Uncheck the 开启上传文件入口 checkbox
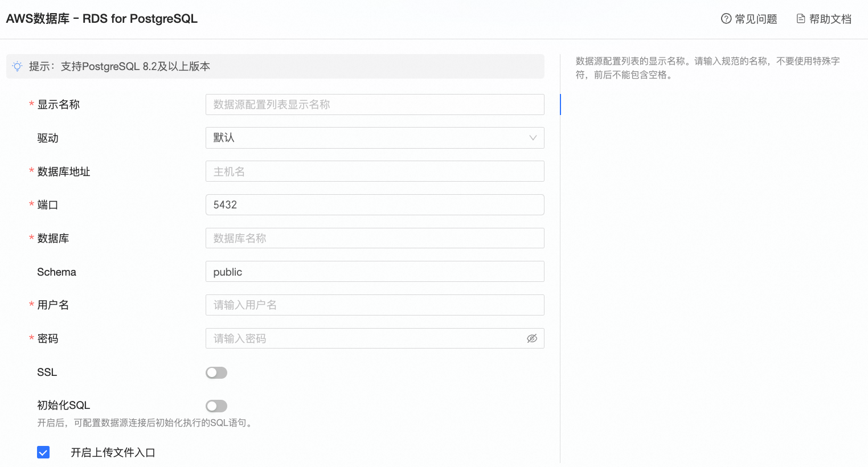 [43, 452]
